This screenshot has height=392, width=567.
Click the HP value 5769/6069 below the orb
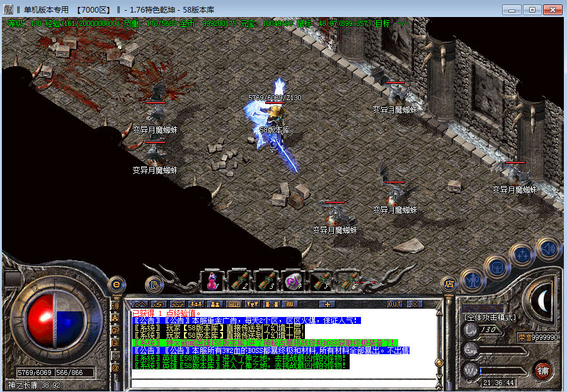(x=35, y=372)
